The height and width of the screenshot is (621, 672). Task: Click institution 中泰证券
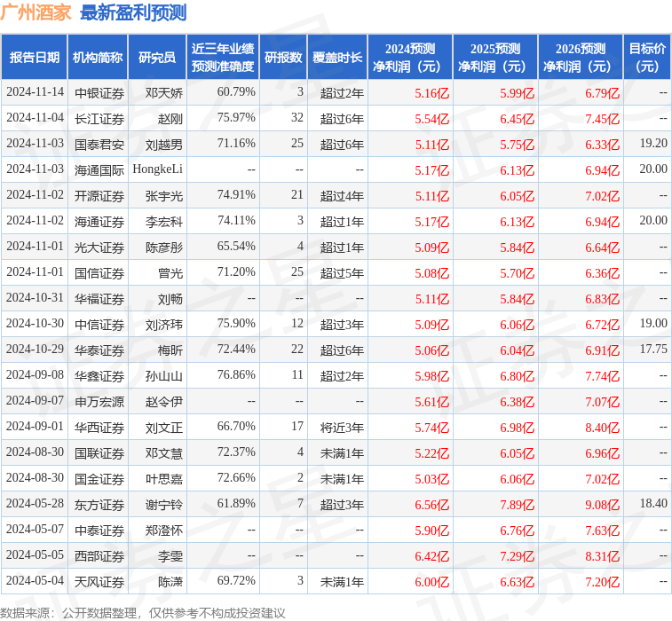99,531
